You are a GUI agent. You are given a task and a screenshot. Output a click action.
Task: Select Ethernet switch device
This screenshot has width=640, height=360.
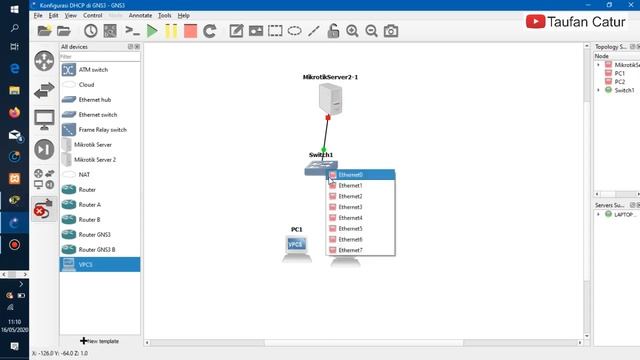click(x=100, y=115)
